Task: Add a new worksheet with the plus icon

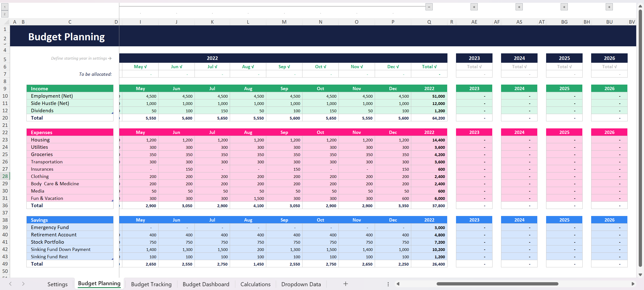Action: [x=345, y=284]
